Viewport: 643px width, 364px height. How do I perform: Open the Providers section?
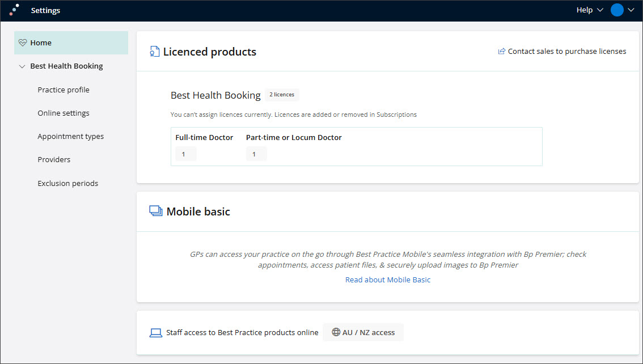pos(54,159)
